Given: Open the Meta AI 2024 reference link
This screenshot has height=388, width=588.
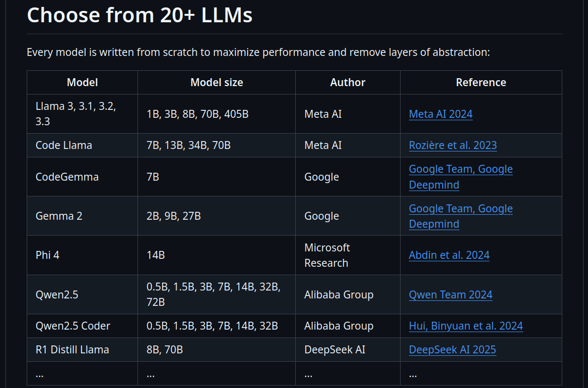Looking at the screenshot, I should point(440,114).
